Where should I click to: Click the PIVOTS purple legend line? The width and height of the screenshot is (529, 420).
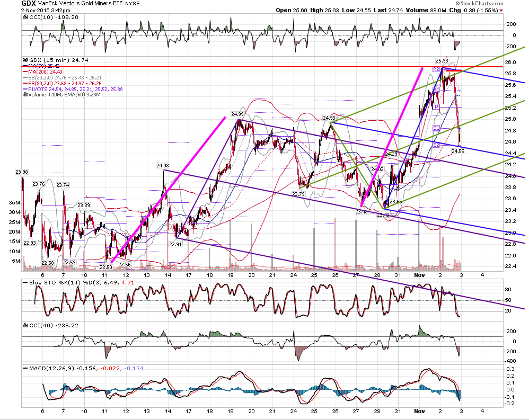25,90
